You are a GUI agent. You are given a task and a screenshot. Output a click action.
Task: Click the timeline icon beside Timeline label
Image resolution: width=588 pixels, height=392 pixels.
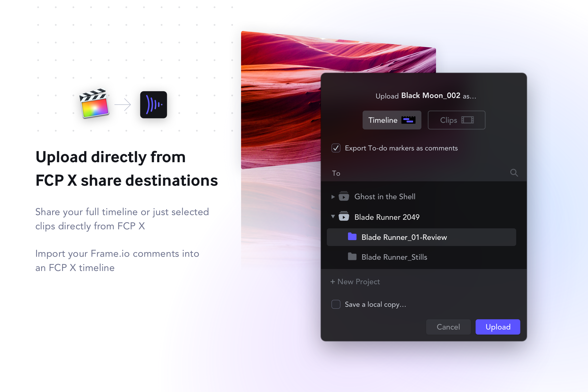[408, 120]
